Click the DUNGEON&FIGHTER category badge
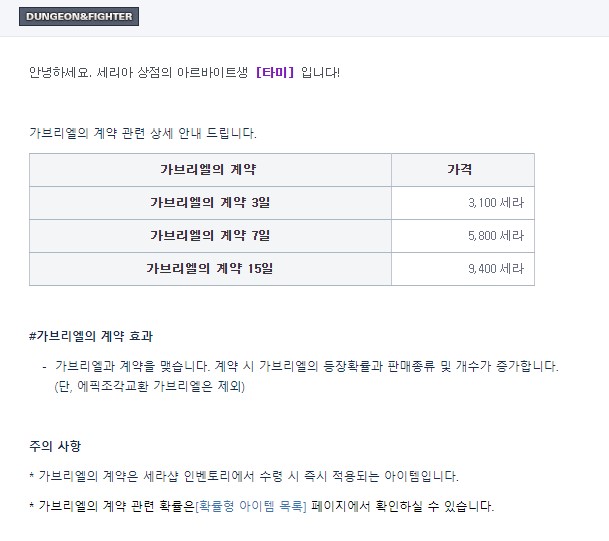 coord(79,16)
